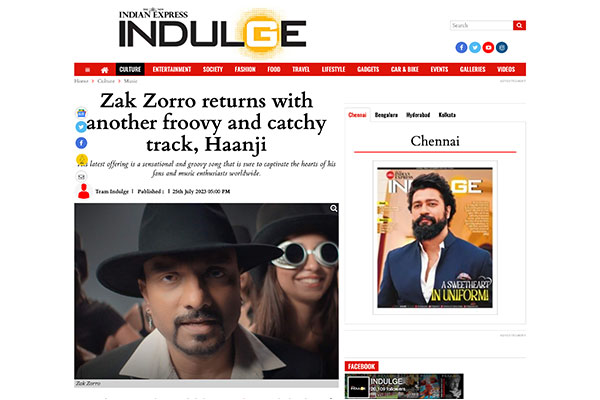Open the Car & Bike menu item

(404, 69)
